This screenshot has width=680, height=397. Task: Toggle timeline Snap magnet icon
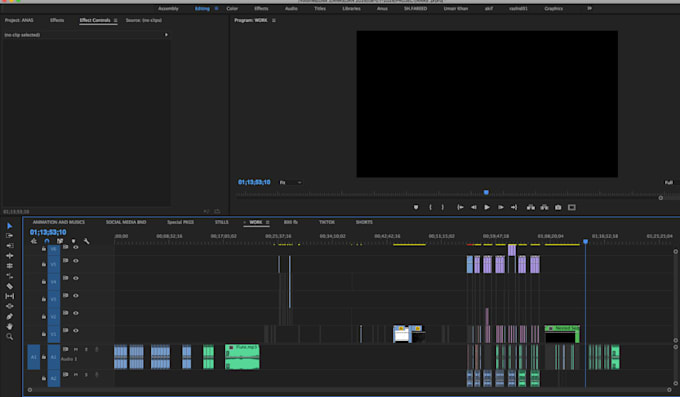(47, 241)
